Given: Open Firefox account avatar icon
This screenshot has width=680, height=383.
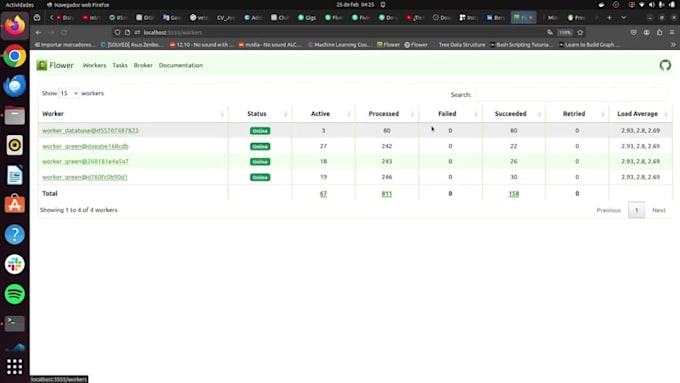Looking at the screenshot, I should [647, 33].
